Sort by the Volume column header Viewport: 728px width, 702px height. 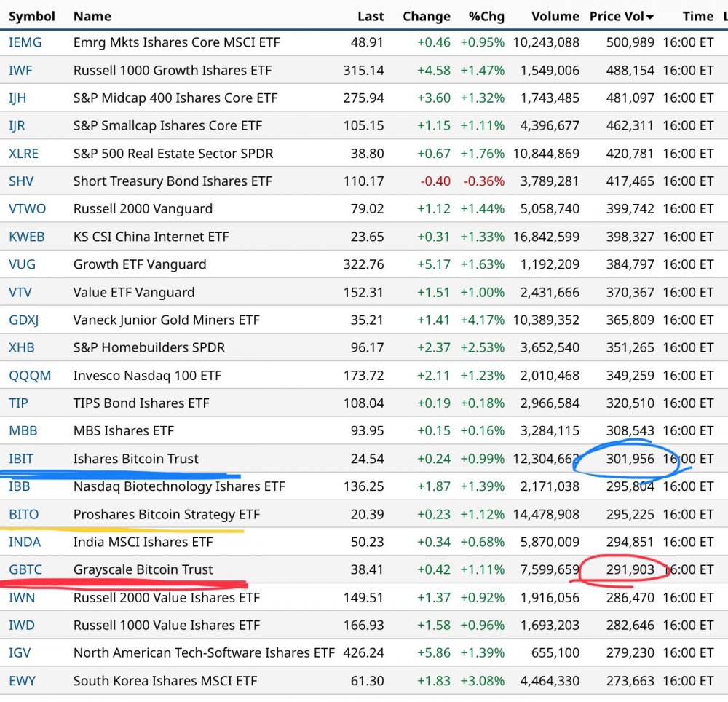tap(555, 17)
